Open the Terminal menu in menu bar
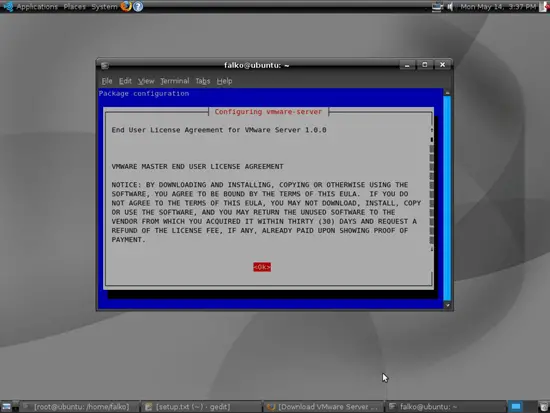The height and width of the screenshot is (413, 550). [x=175, y=81]
